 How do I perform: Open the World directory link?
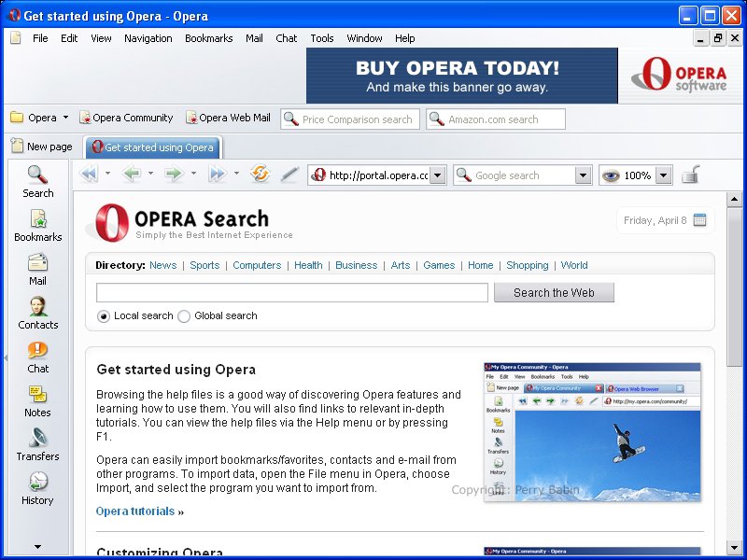[574, 265]
